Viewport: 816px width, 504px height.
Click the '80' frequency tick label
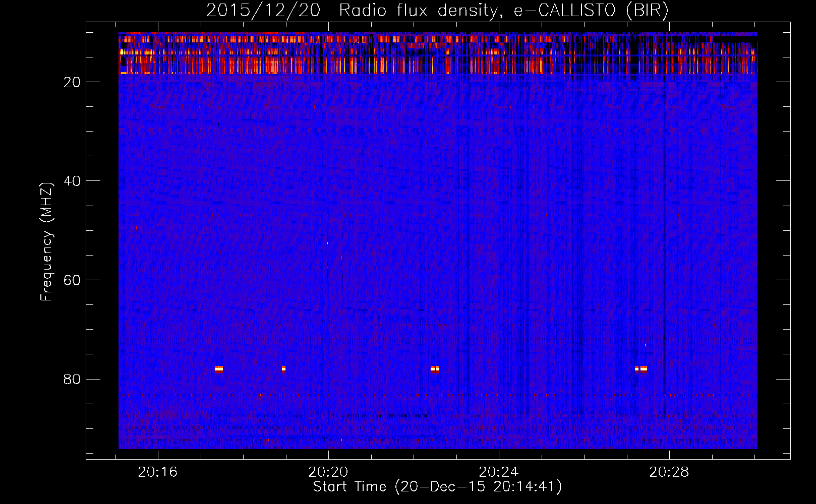(72, 379)
